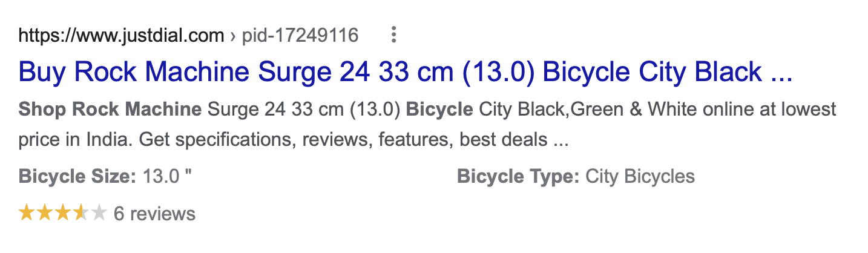Click the bold "Bicycle" word in the snippet
Screen dimensions: 868x253
point(439,110)
